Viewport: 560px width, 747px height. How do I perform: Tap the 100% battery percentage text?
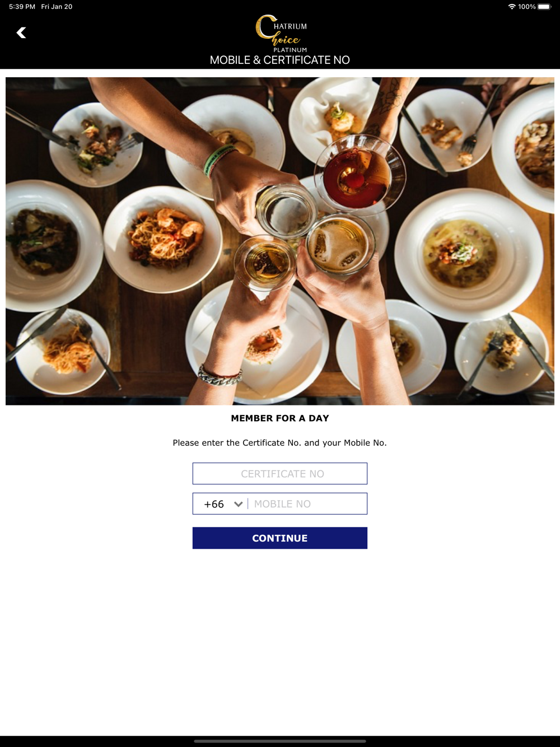pyautogui.click(x=527, y=7)
